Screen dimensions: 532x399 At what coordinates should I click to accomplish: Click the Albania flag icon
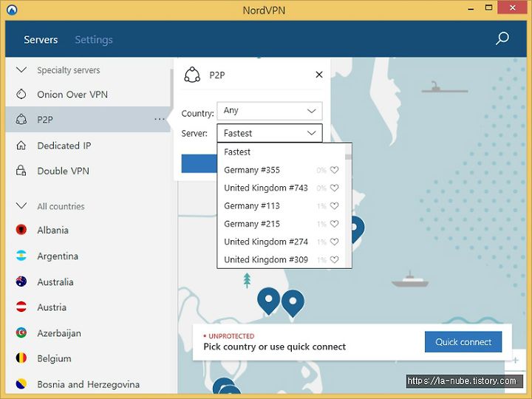pos(21,230)
